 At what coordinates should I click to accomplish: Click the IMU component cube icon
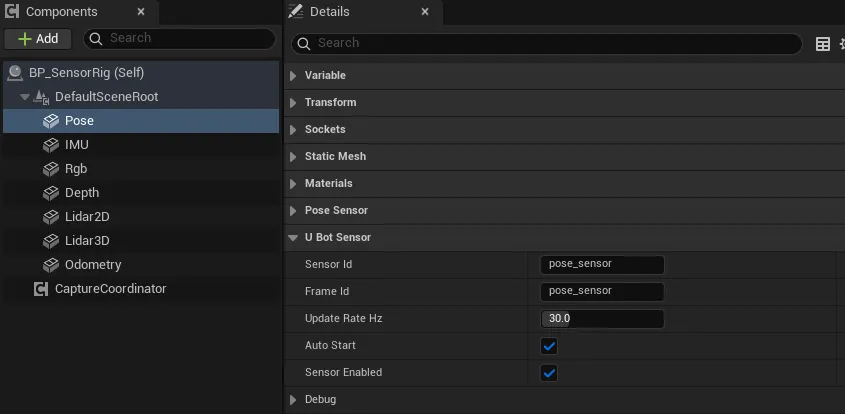click(x=51, y=145)
